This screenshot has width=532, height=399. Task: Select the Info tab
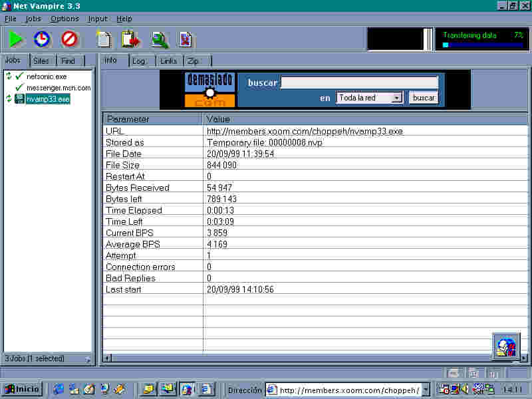(114, 61)
